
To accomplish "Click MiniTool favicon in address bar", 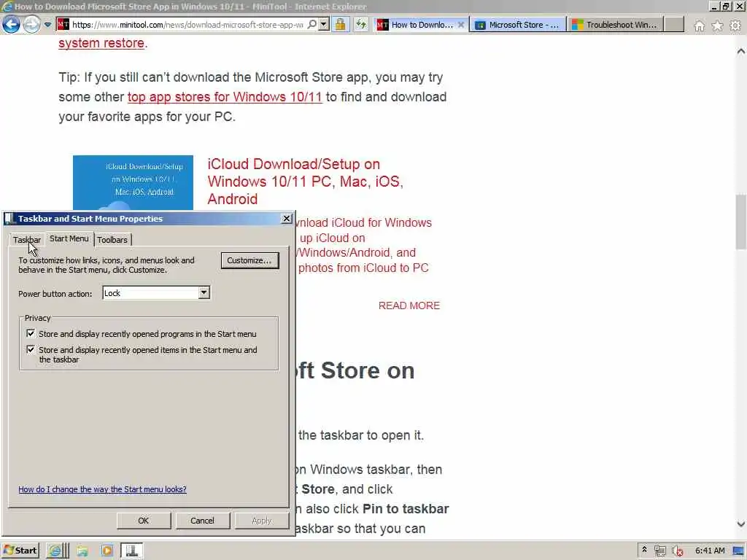I will tap(63, 24).
